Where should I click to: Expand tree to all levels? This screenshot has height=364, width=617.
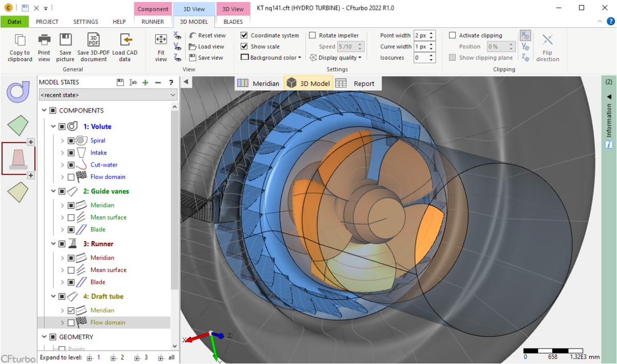[166, 357]
